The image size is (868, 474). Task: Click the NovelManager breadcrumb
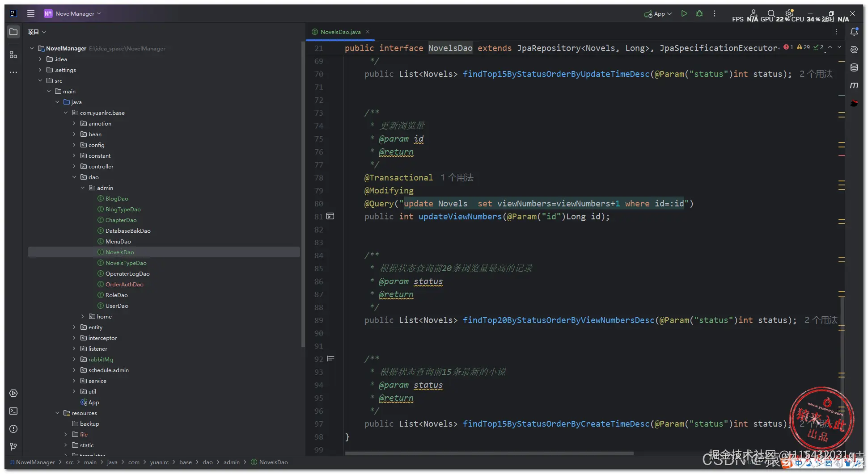click(33, 462)
